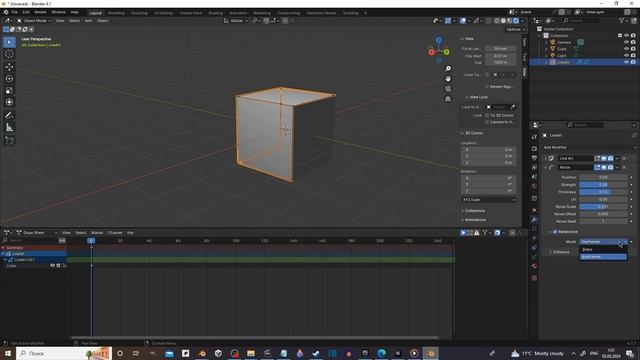Open the XYZ Euler rotation mode dropdown
The width and height of the screenshot is (640, 360).
tap(489, 200)
